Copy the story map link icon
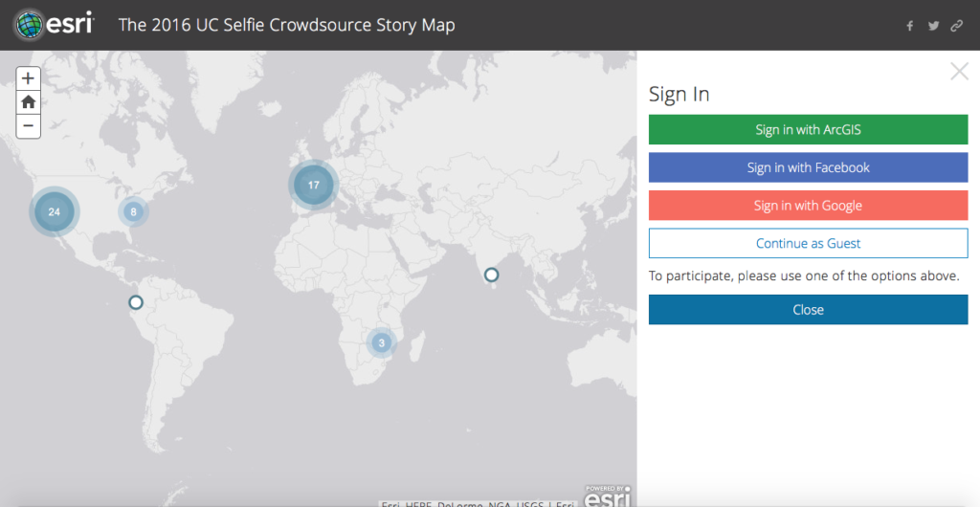 (x=957, y=26)
